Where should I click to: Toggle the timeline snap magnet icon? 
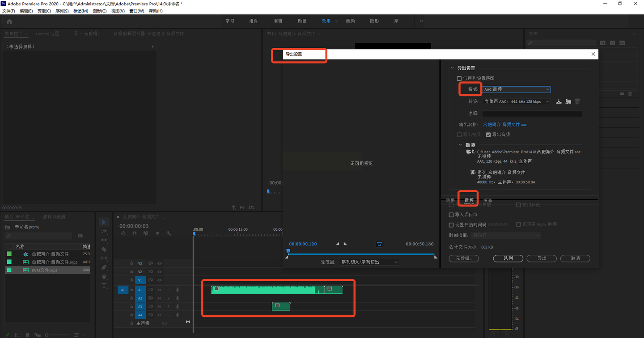[134, 233]
